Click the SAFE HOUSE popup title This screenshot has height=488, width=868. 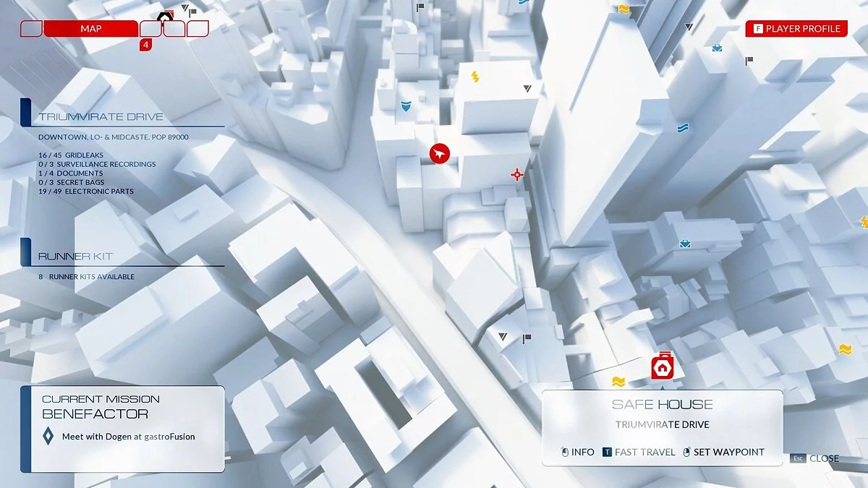(x=662, y=405)
